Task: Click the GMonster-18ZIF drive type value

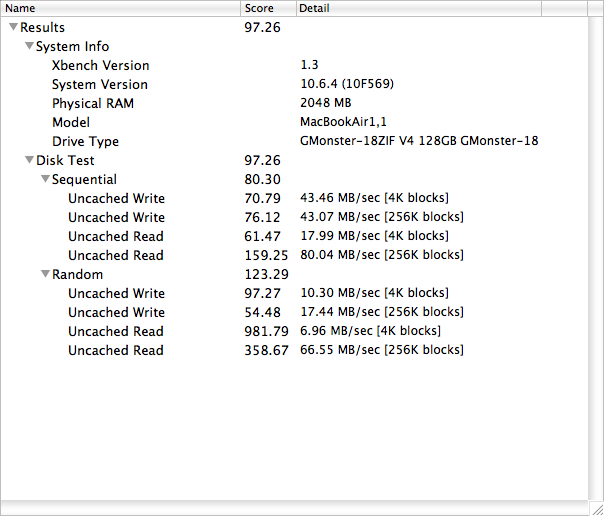Action: (419, 141)
